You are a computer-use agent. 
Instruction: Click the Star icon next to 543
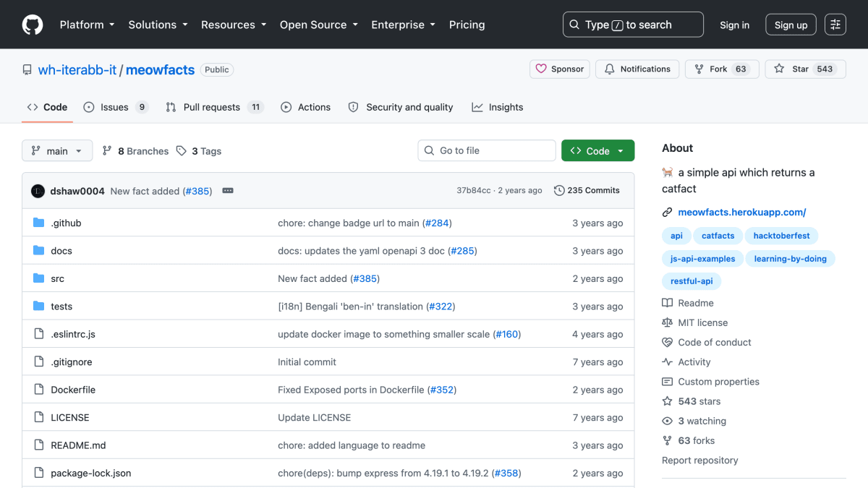pos(779,69)
